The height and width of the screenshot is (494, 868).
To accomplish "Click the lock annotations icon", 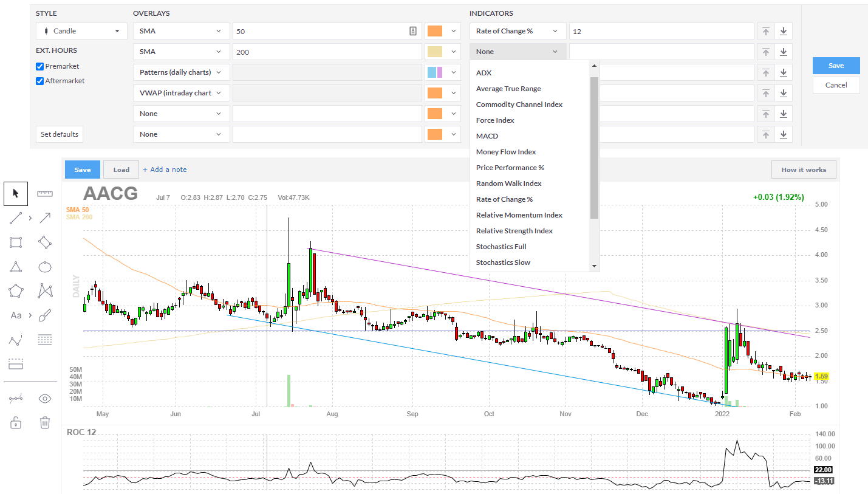I will click(x=15, y=422).
